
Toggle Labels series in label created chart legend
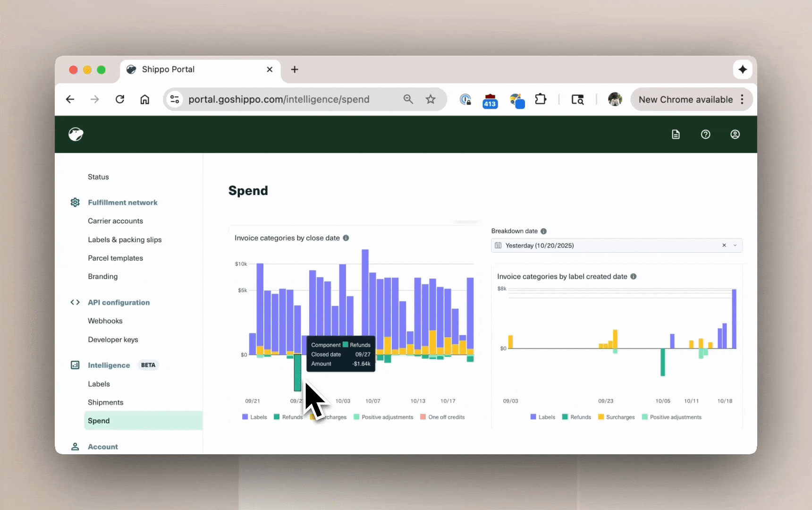pyautogui.click(x=543, y=417)
